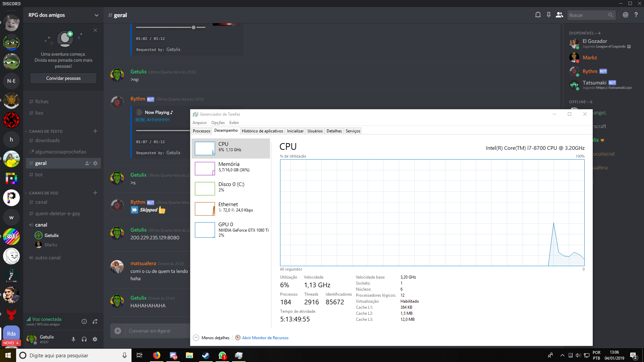Add a voice channel with plus icon
This screenshot has height=362, width=644.
[95, 193]
